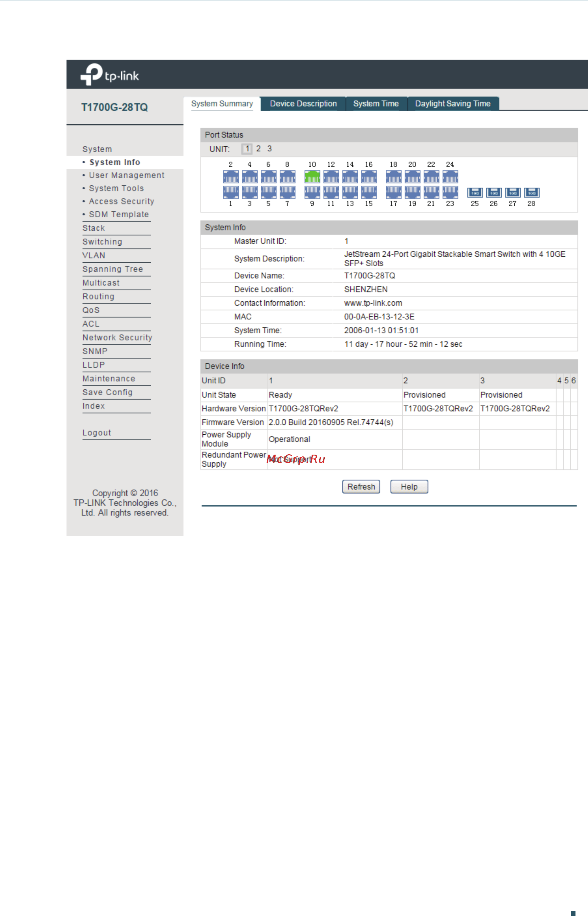Click port 3 icon
This screenshot has width=588, height=917.
tap(249, 192)
